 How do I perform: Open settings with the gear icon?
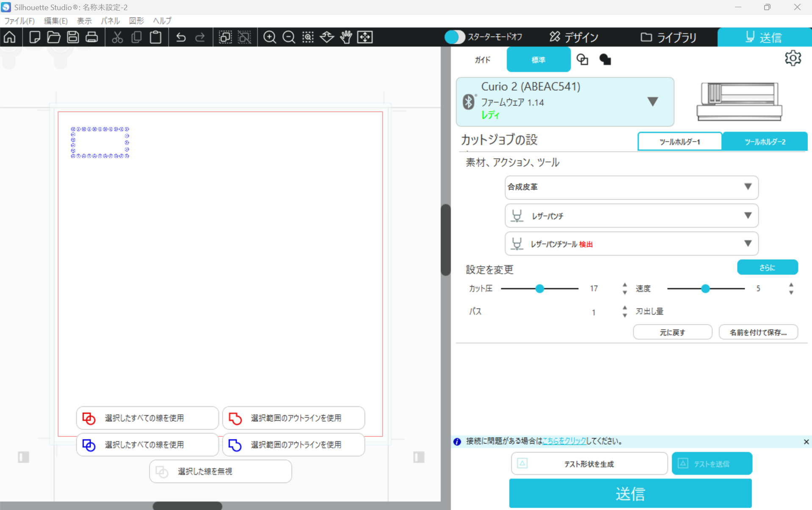tap(793, 58)
